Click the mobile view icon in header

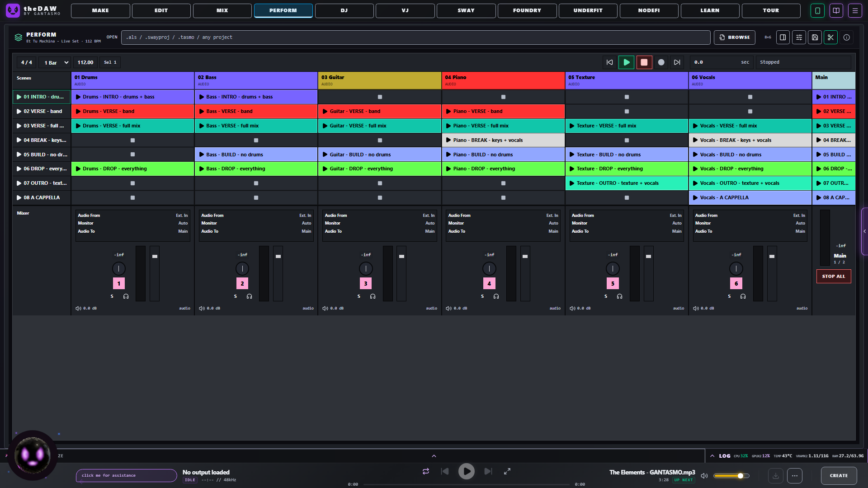click(817, 10)
